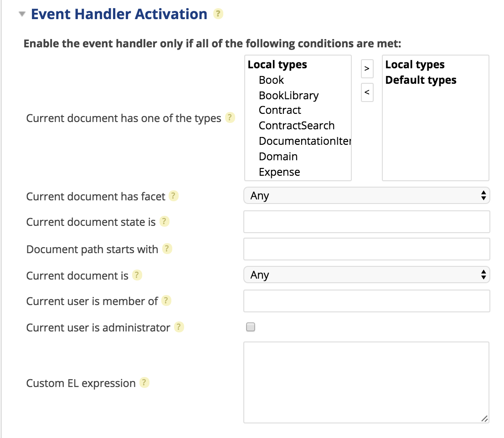Open help for Current user is member of
Viewport: 504px width, 438px height.
166,300
